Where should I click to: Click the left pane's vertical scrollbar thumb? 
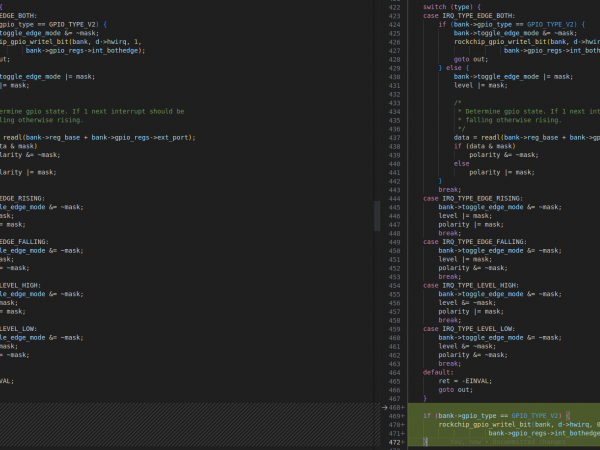point(376,215)
